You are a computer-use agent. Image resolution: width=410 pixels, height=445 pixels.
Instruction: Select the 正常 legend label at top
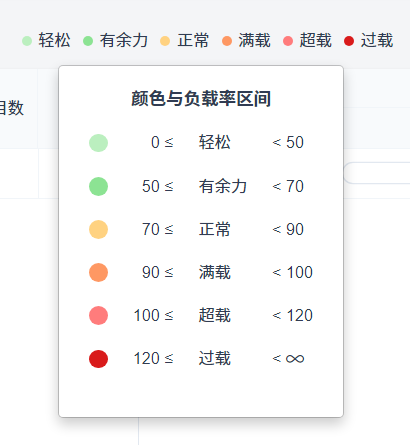[193, 40]
